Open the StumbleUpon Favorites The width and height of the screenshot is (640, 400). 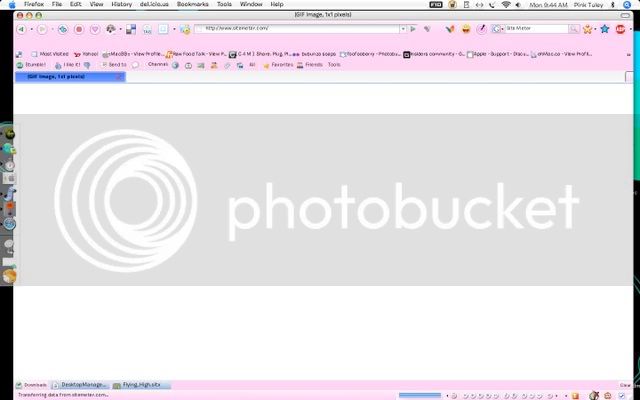point(278,65)
